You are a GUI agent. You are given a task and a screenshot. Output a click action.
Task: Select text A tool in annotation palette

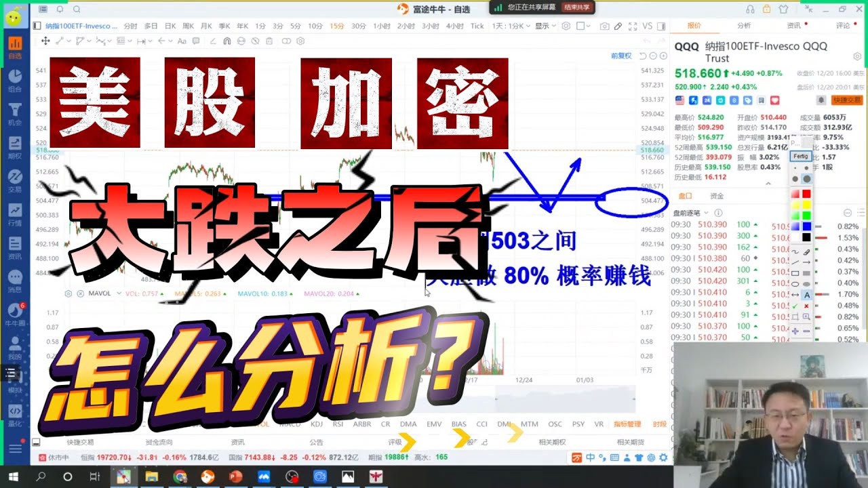[806, 295]
